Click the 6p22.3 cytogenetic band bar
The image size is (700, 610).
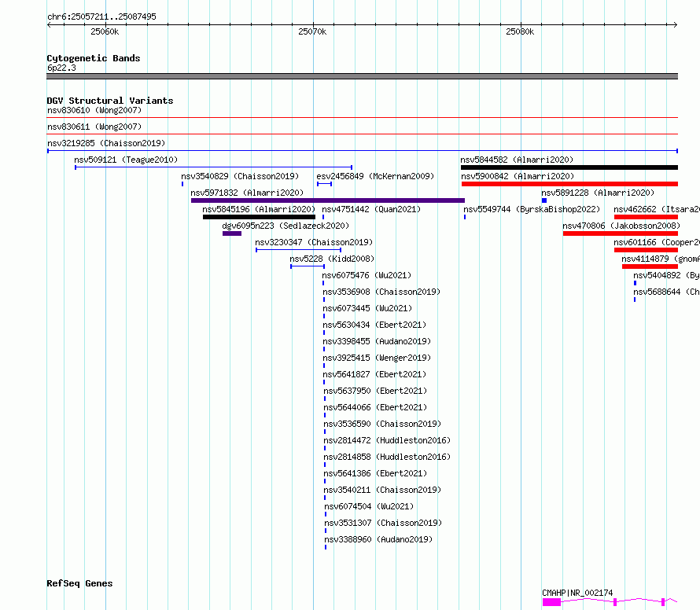362,76
